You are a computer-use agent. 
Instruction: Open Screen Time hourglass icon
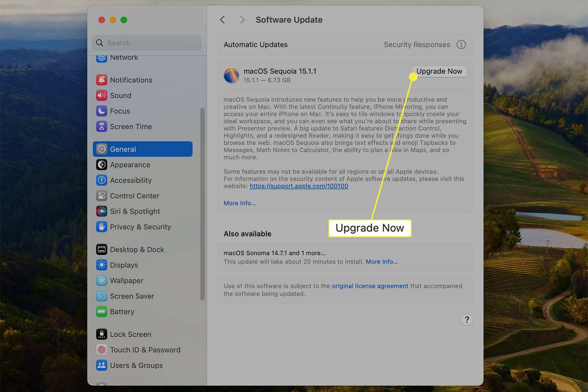(102, 127)
